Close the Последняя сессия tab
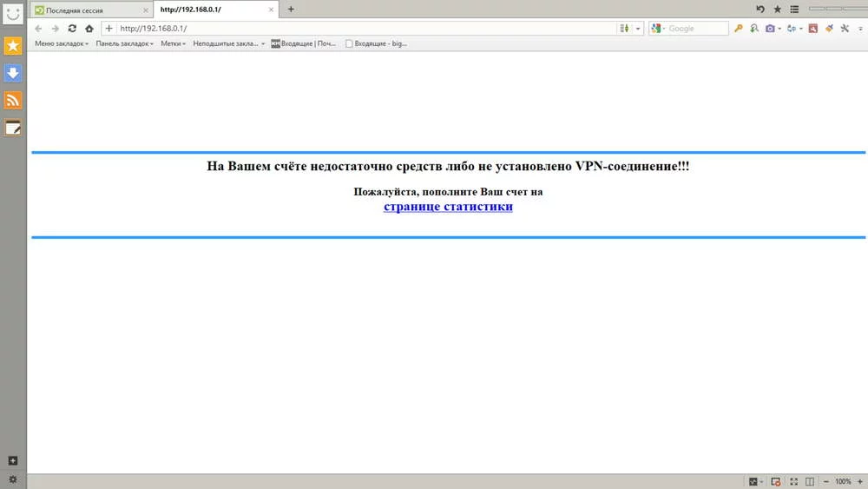This screenshot has width=868, height=489. pos(146,10)
